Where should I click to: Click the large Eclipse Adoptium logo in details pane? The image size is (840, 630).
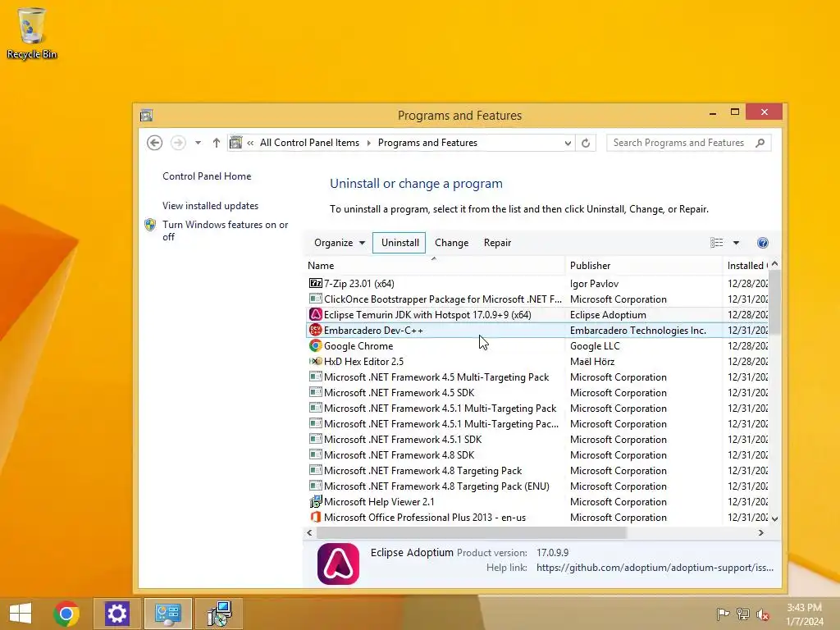point(338,564)
